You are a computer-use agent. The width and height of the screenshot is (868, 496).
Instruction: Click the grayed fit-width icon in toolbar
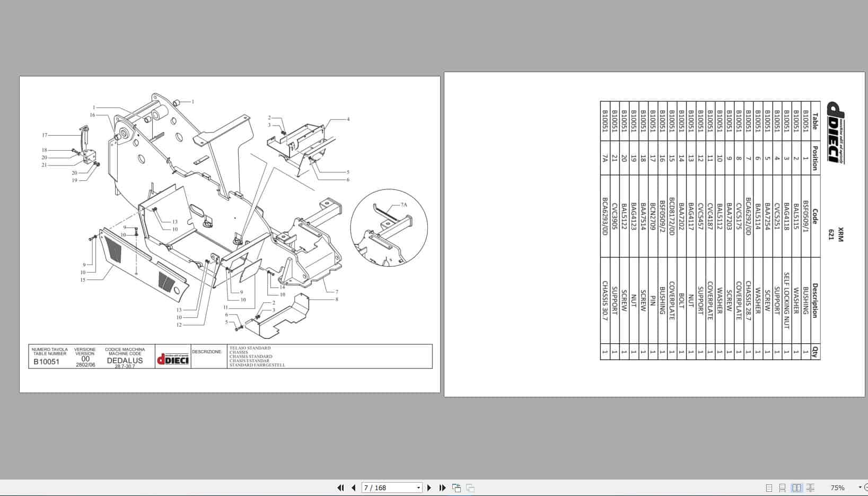pos(469,487)
